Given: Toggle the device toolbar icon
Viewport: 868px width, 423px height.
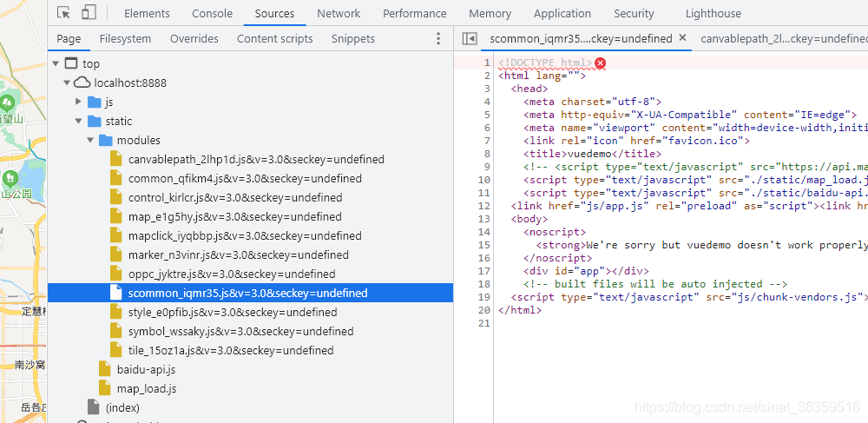Looking at the screenshot, I should (x=89, y=13).
